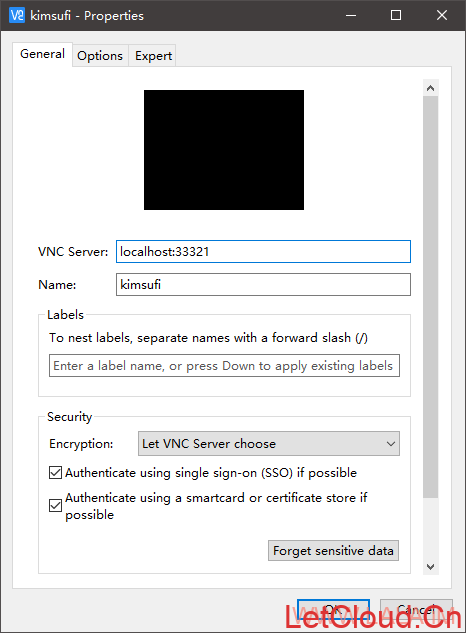Select the General tab
This screenshot has width=466, height=633.
[x=42, y=54]
